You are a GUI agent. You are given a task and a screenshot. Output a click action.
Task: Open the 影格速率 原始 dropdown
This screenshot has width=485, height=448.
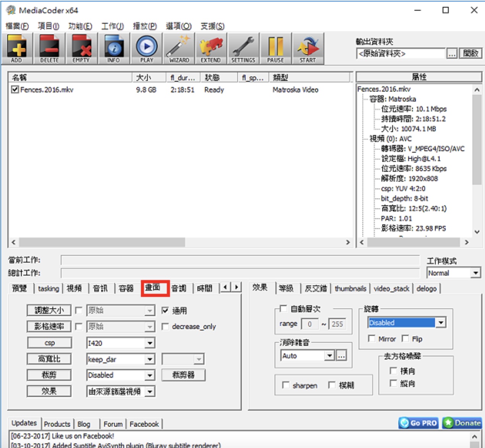pyautogui.click(x=121, y=327)
